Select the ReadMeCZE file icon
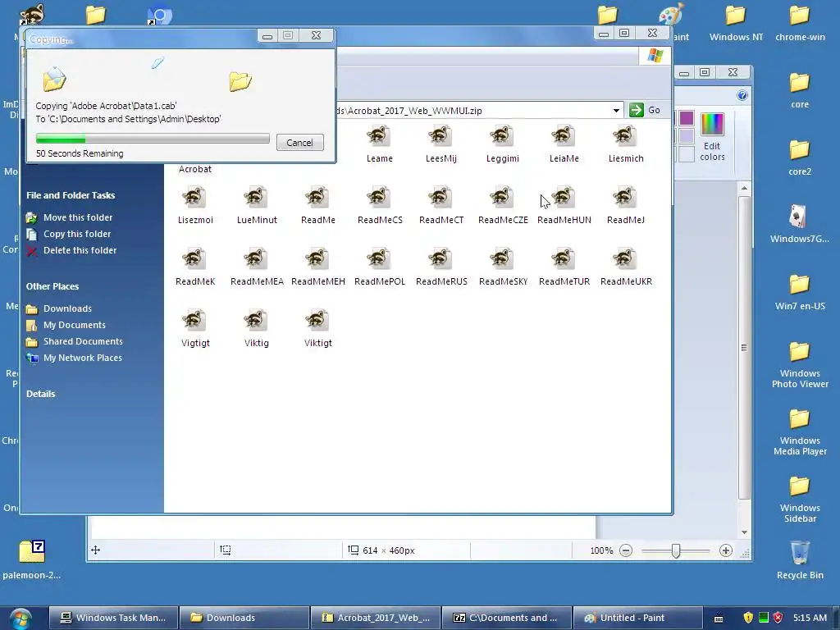This screenshot has width=840, height=630. pyautogui.click(x=503, y=198)
